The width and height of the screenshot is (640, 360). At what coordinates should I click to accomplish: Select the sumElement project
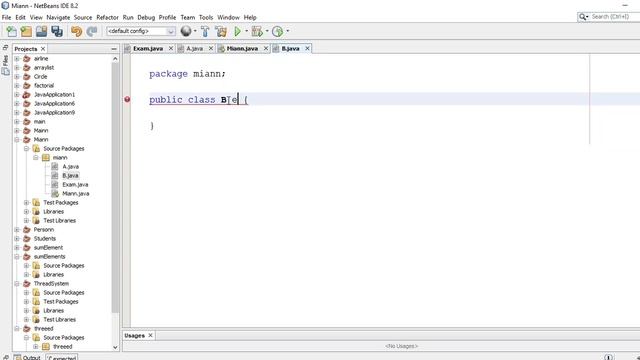48,248
